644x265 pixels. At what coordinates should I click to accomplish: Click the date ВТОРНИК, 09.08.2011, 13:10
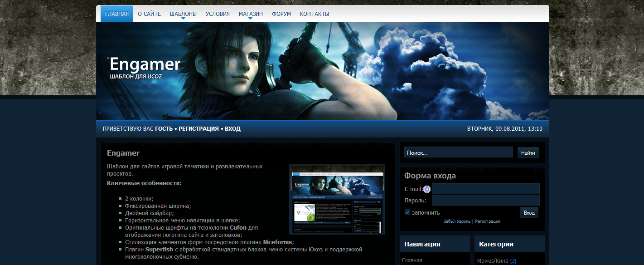point(504,129)
